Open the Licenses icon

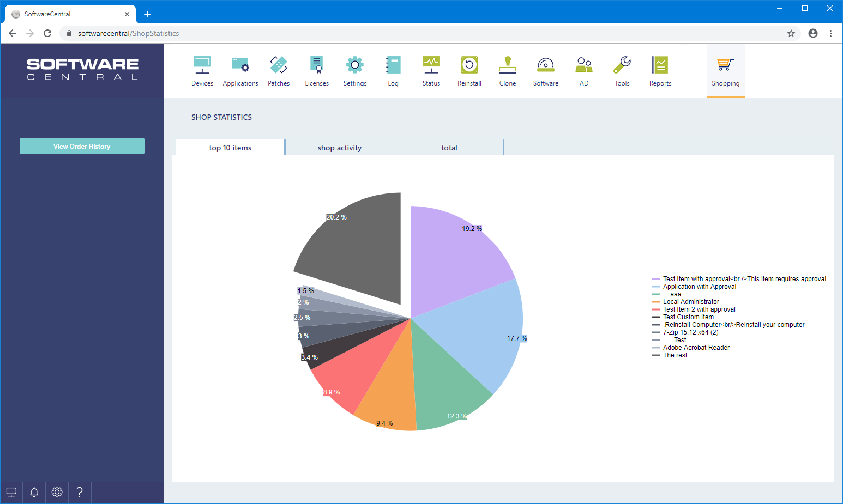coord(316,65)
